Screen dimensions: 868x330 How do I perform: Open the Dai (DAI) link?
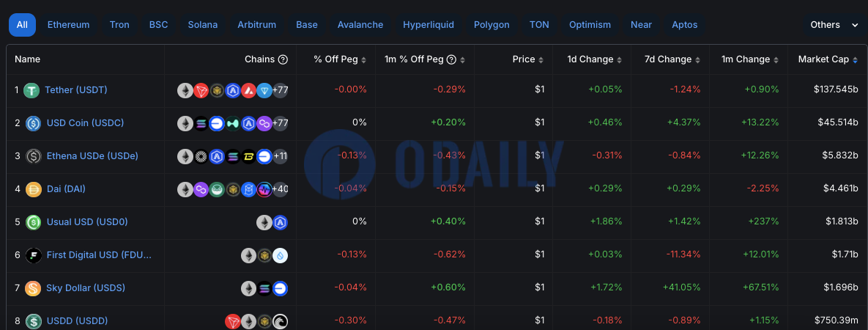(x=66, y=188)
